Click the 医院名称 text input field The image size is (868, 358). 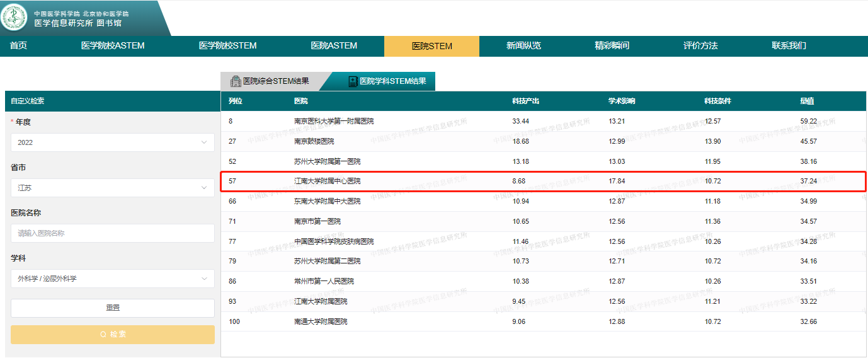coord(112,233)
